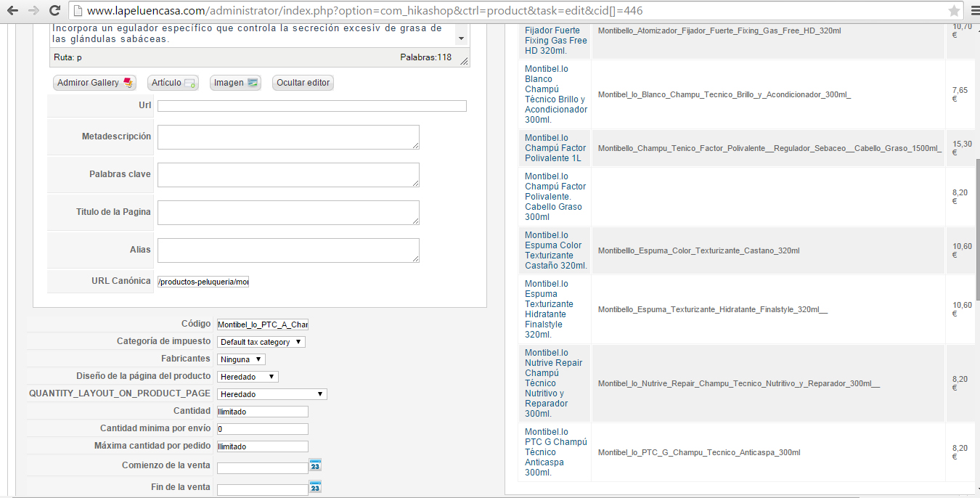The image size is (980, 498).
Task: Click Ocultar editor button
Action: click(x=303, y=83)
